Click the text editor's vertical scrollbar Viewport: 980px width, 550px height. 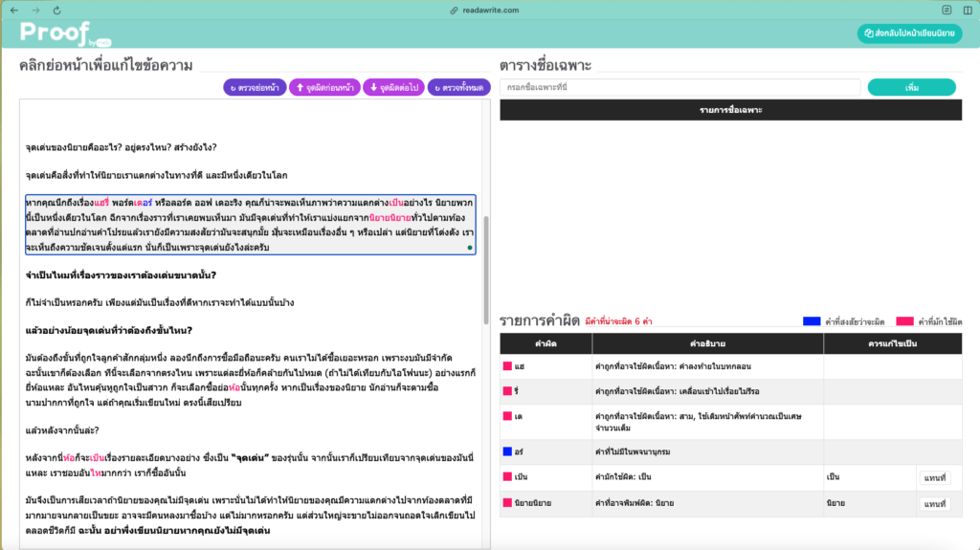(486, 249)
